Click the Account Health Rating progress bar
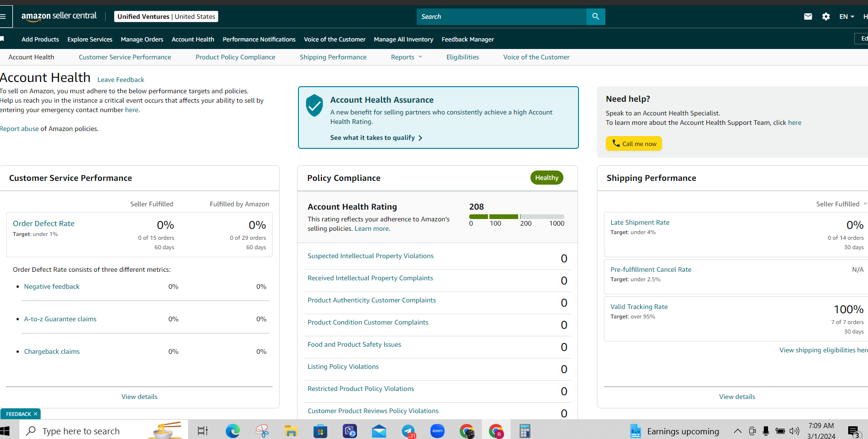 click(x=517, y=217)
